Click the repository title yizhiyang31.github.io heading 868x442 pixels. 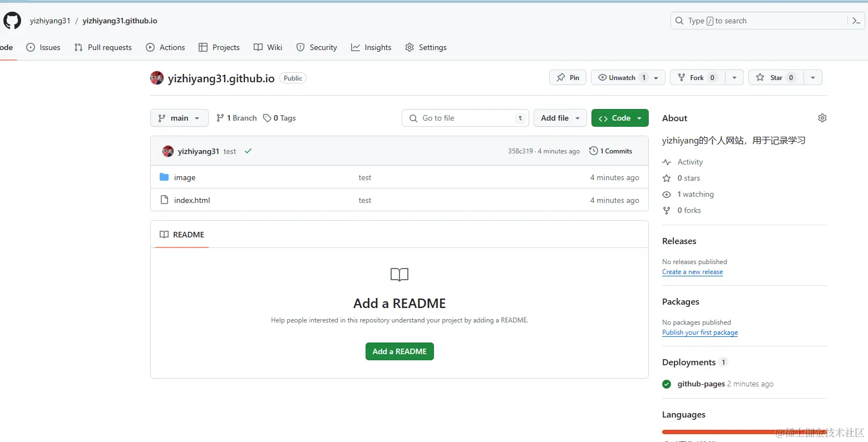[x=221, y=78]
